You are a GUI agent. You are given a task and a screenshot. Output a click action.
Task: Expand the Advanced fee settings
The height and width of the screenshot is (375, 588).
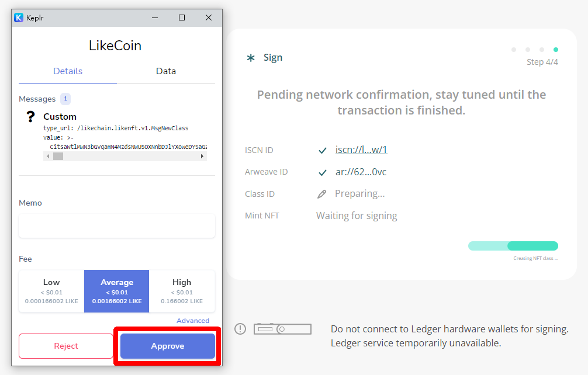(x=193, y=321)
